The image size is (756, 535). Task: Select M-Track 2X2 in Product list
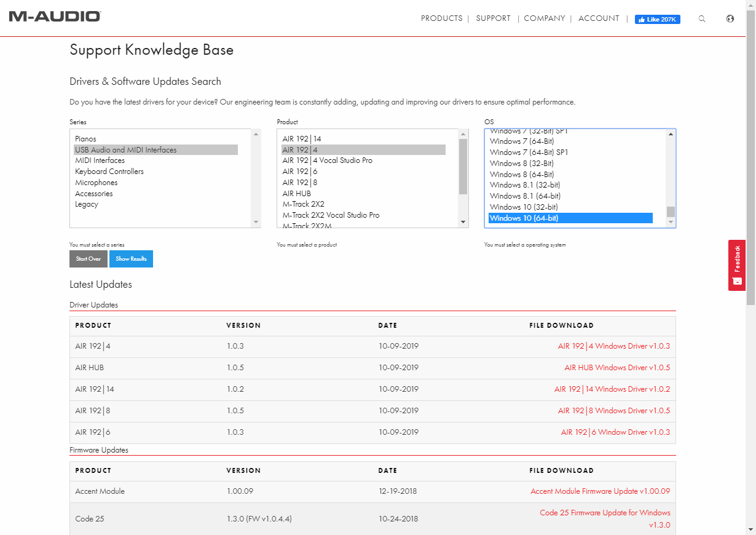click(x=363, y=204)
